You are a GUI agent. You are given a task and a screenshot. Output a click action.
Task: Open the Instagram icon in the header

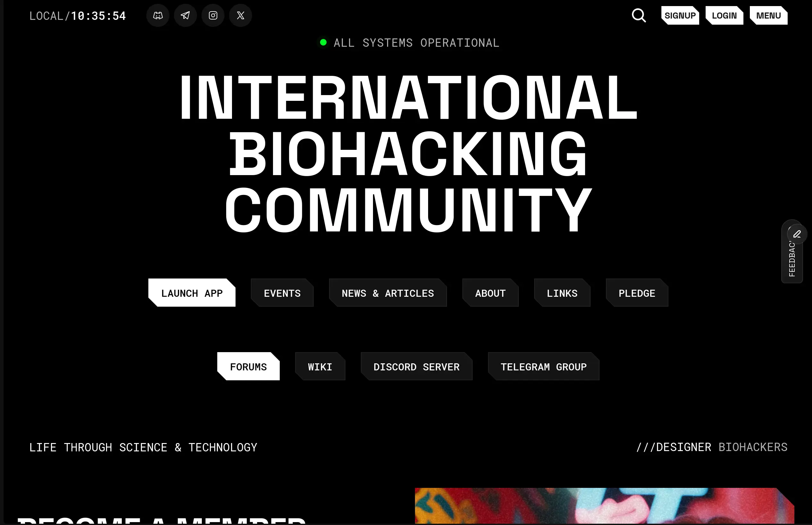pyautogui.click(x=213, y=15)
